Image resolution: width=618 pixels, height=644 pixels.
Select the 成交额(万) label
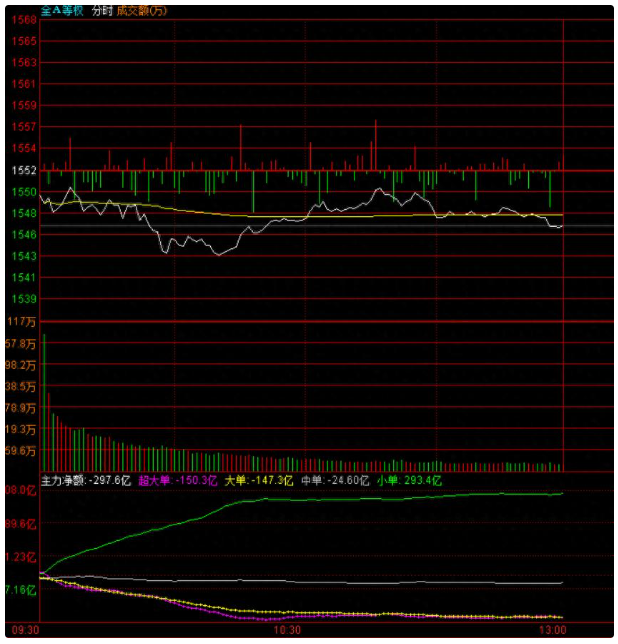141,10
